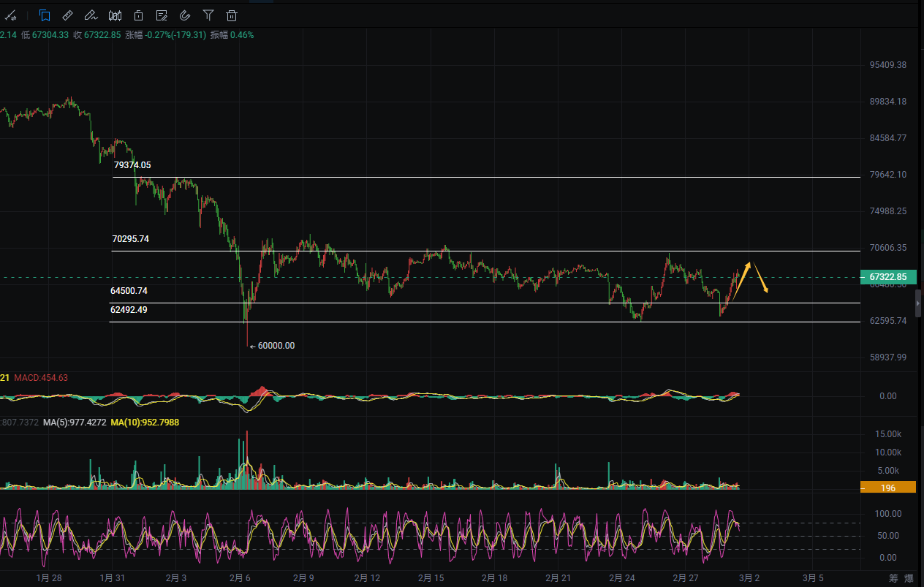Delete drawings with the trash icon

(x=232, y=15)
